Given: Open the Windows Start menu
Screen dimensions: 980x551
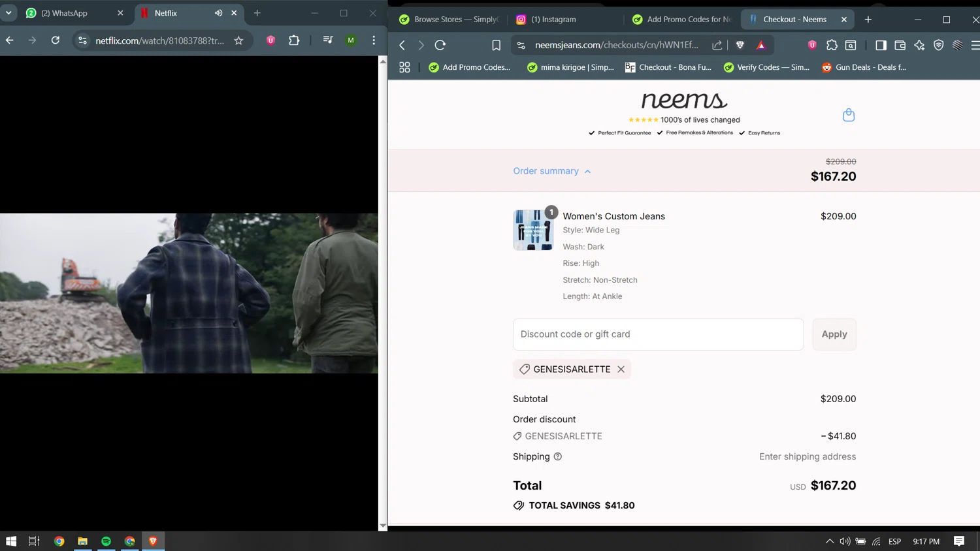Looking at the screenshot, I should pos(11,541).
